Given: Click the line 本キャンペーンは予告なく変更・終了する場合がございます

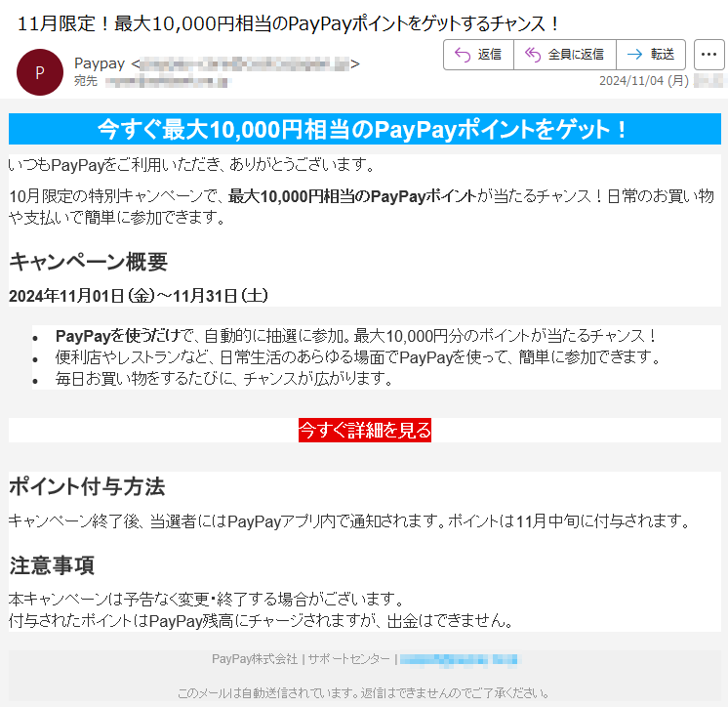Looking at the screenshot, I should pos(207,600).
